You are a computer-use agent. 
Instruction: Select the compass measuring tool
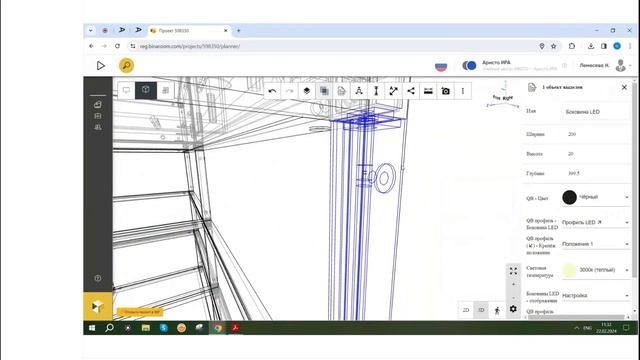[x=359, y=91]
